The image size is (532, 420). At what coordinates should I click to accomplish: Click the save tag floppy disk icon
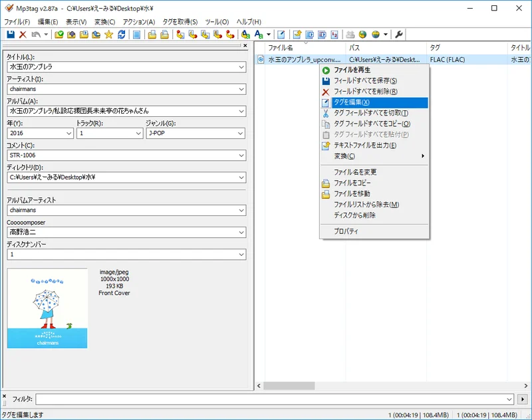pyautogui.click(x=11, y=35)
